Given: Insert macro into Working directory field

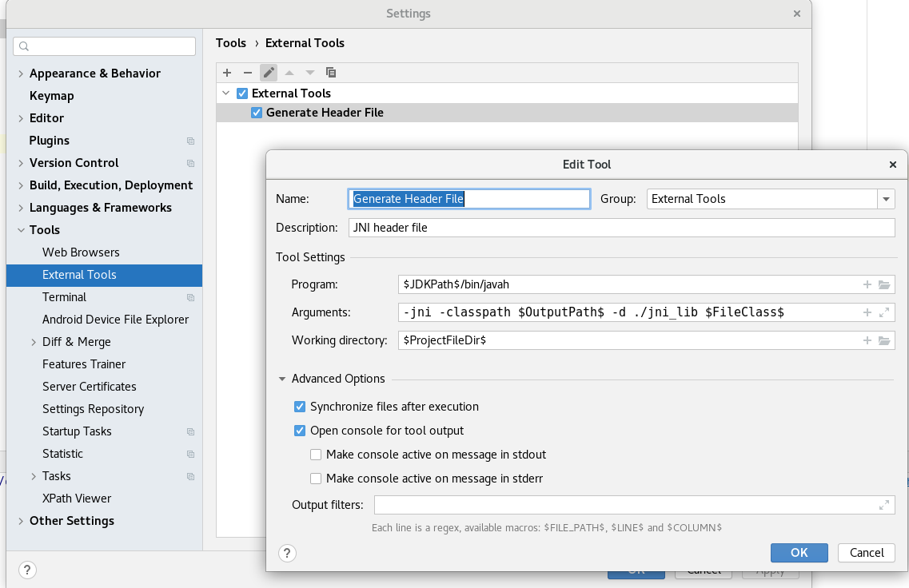Looking at the screenshot, I should 867,340.
